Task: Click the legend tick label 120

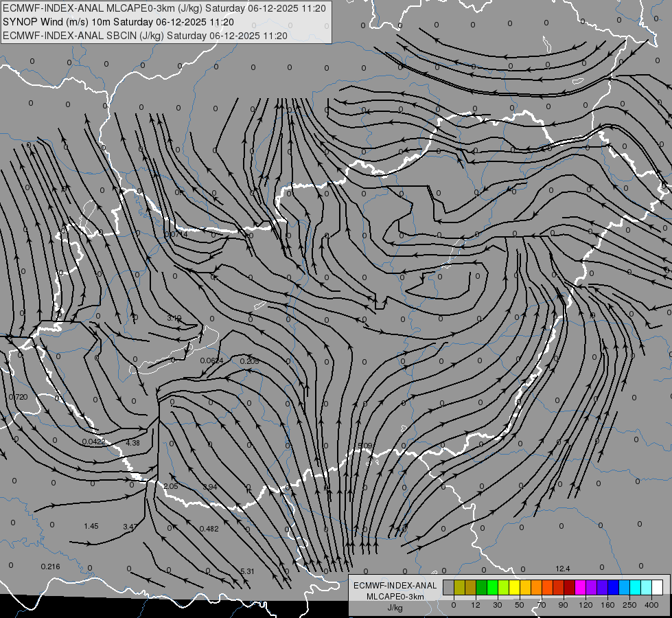Action: pos(586,605)
